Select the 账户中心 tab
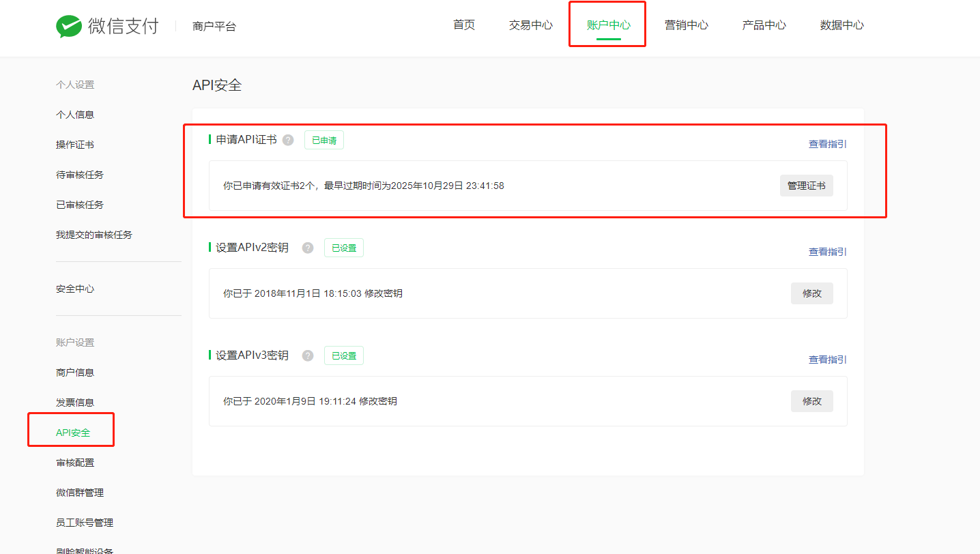This screenshot has height=554, width=980. tap(608, 25)
